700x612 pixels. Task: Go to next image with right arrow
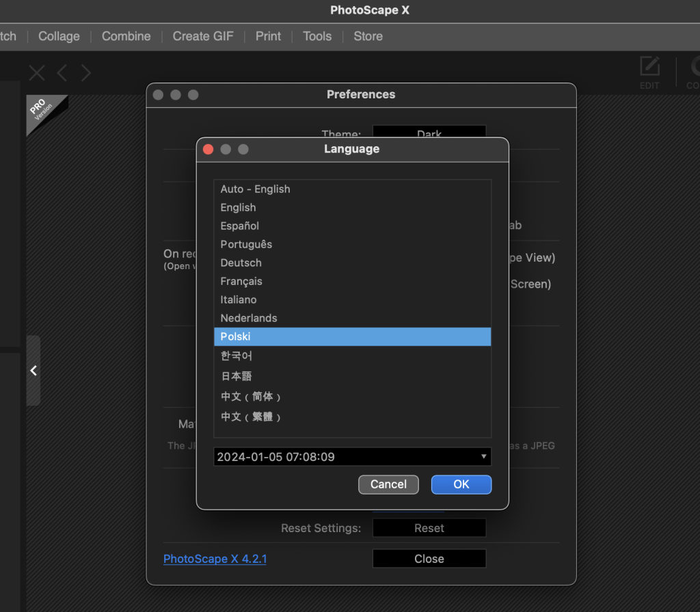(x=86, y=73)
